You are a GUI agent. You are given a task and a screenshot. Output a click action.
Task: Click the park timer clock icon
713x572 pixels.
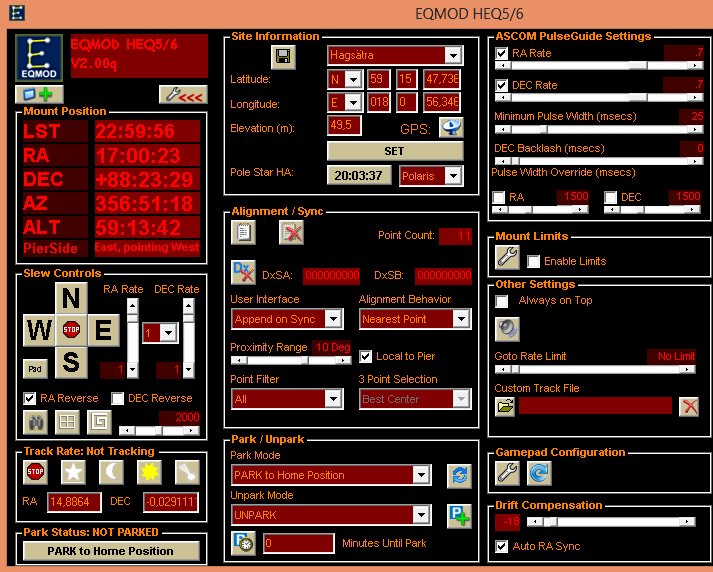pos(243,543)
